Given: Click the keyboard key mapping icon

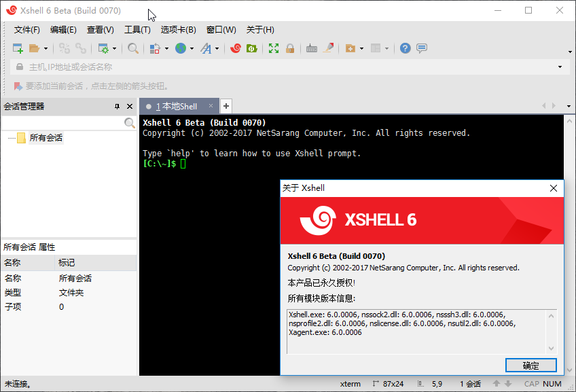Looking at the screenshot, I should (x=312, y=48).
